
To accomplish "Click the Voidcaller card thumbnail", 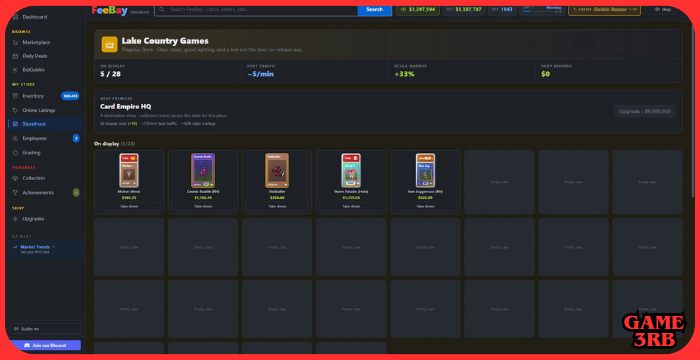I will [277, 171].
